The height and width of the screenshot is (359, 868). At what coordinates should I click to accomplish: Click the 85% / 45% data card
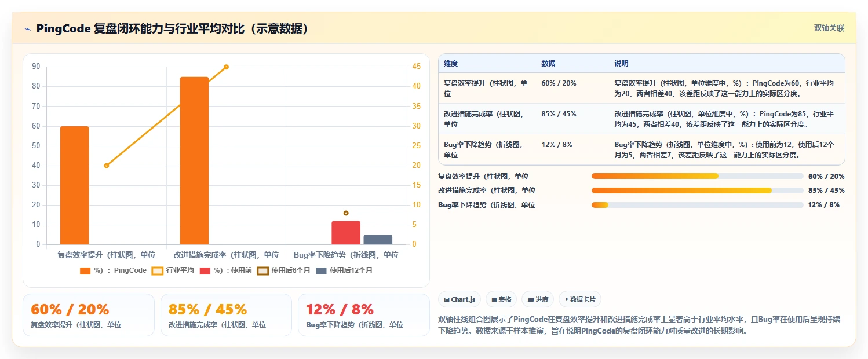(226, 315)
